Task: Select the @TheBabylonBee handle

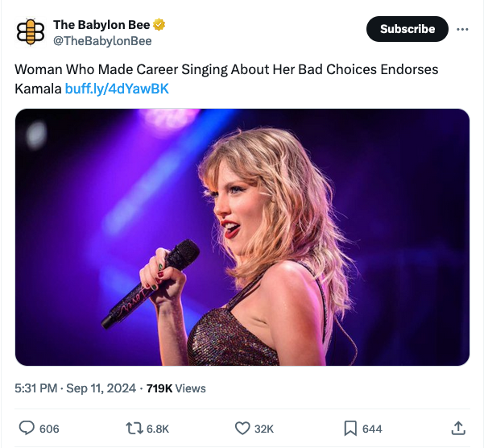Action: click(x=102, y=41)
